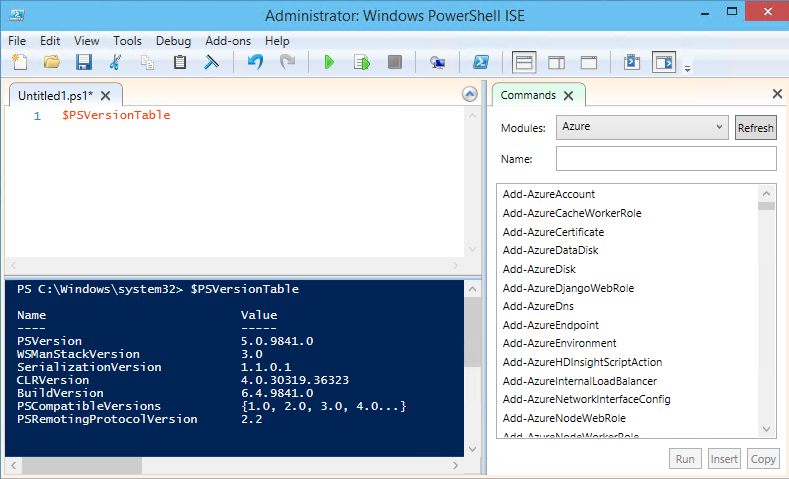Screen dimensions: 789x479
Task: Open View menu
Action: 87,41
